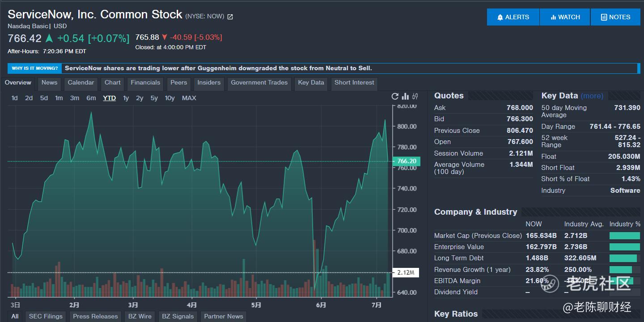Switch to candlestick chart view
The height and width of the screenshot is (322, 644).
[415, 97]
